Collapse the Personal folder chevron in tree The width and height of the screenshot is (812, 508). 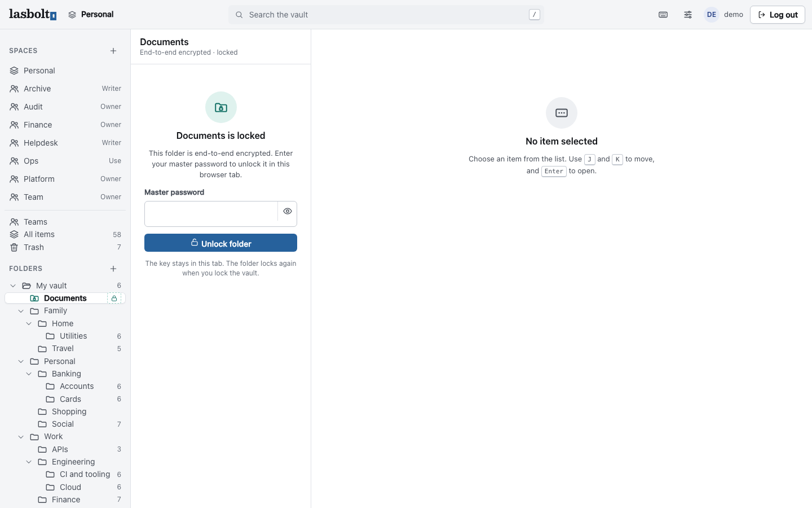(x=21, y=361)
